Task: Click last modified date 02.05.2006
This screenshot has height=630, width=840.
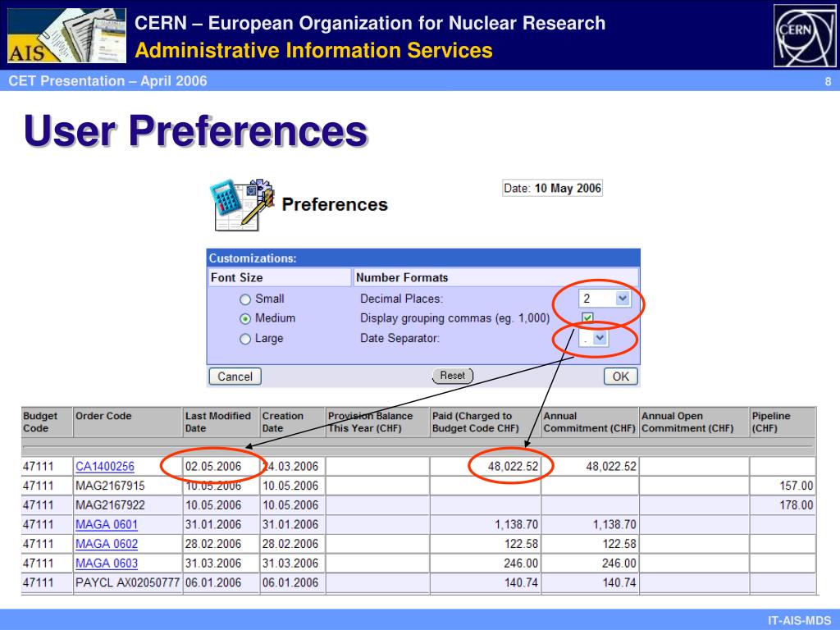Action: 213,467
